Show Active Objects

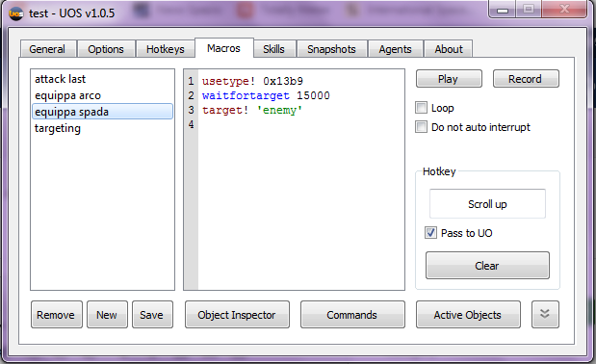pos(468,315)
